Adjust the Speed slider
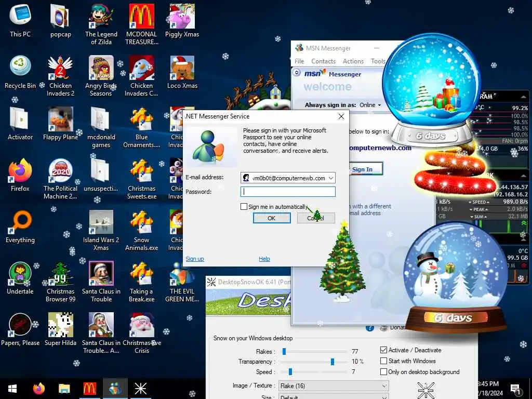Screen dimensions: 532x399 click(x=290, y=372)
